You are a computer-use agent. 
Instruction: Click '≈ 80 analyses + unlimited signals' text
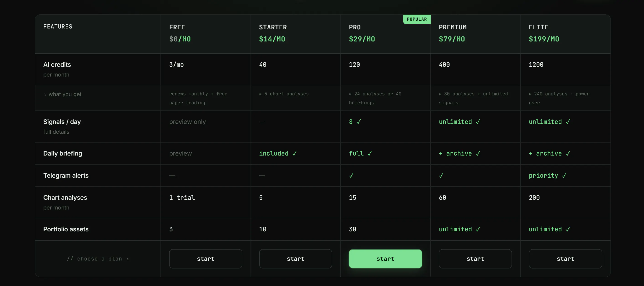(473, 98)
